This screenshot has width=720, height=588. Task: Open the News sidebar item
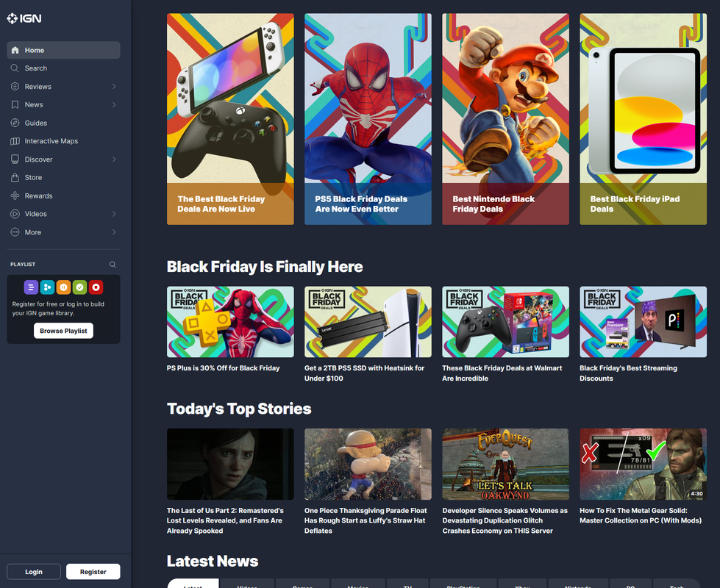tap(63, 104)
